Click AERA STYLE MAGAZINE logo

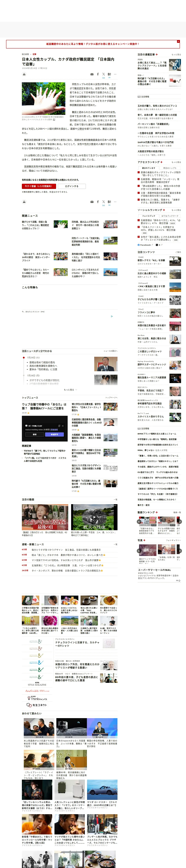(37, 684)
